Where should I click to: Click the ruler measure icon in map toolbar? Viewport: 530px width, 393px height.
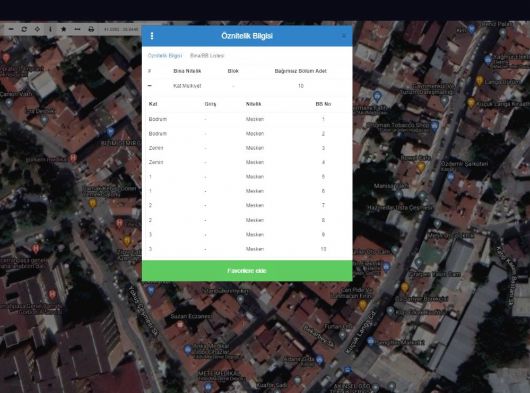point(77,29)
